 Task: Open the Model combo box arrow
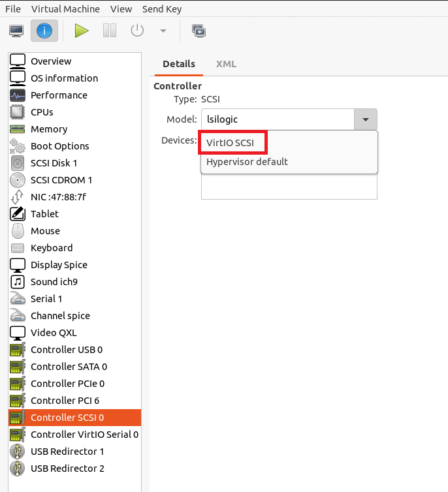pyautogui.click(x=365, y=119)
